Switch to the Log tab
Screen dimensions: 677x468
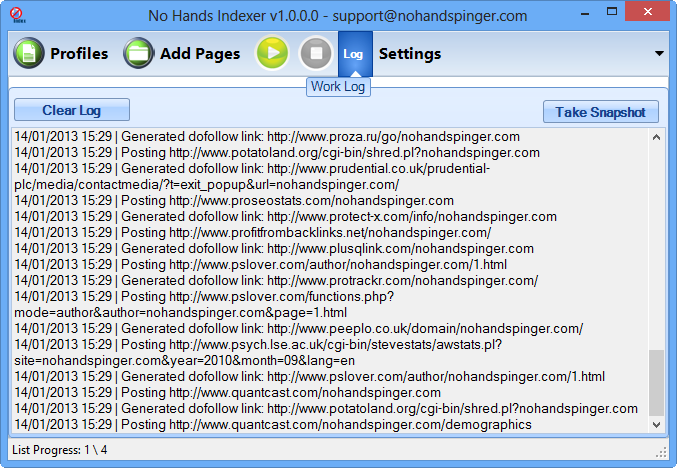pyautogui.click(x=355, y=54)
